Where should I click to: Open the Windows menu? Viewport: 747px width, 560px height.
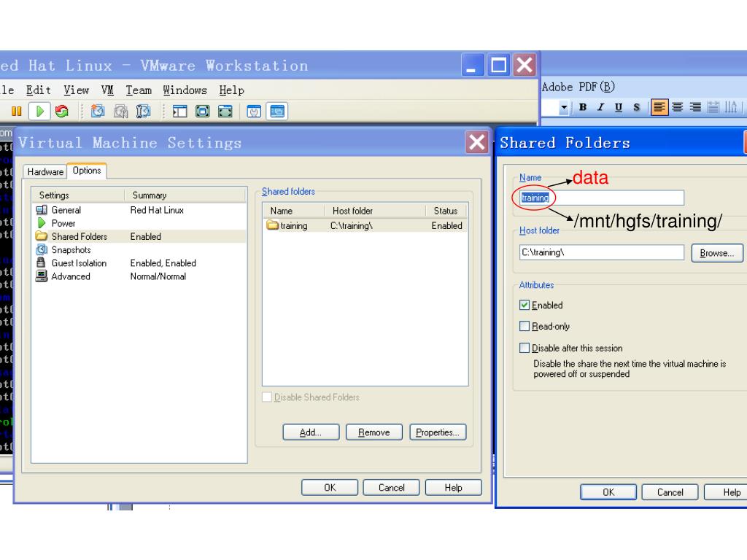coord(185,90)
